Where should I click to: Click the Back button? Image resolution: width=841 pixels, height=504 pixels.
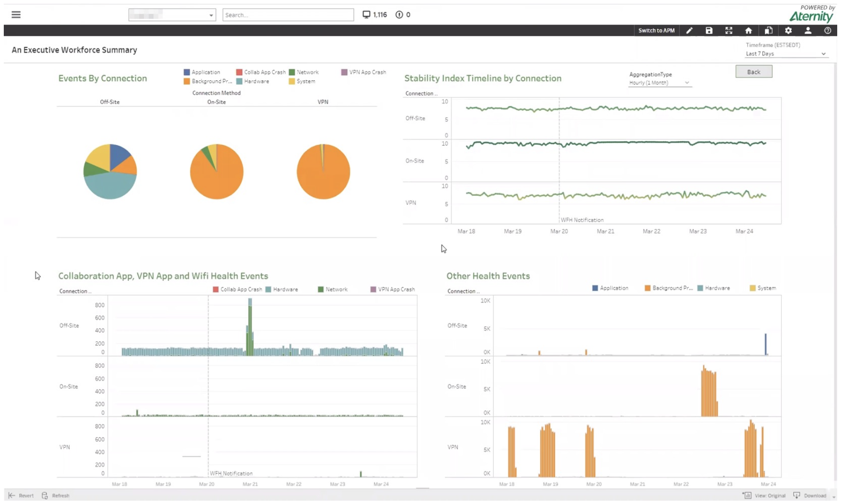(753, 72)
